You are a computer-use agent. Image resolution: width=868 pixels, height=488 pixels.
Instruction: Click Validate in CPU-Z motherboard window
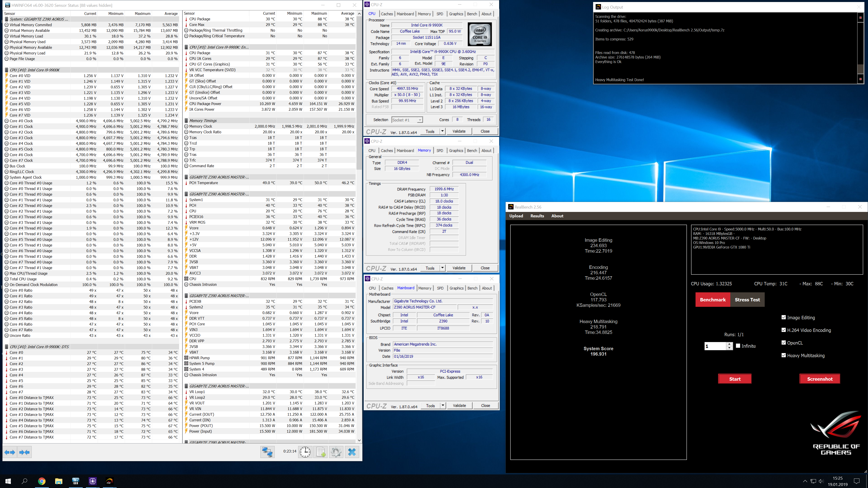pyautogui.click(x=459, y=406)
